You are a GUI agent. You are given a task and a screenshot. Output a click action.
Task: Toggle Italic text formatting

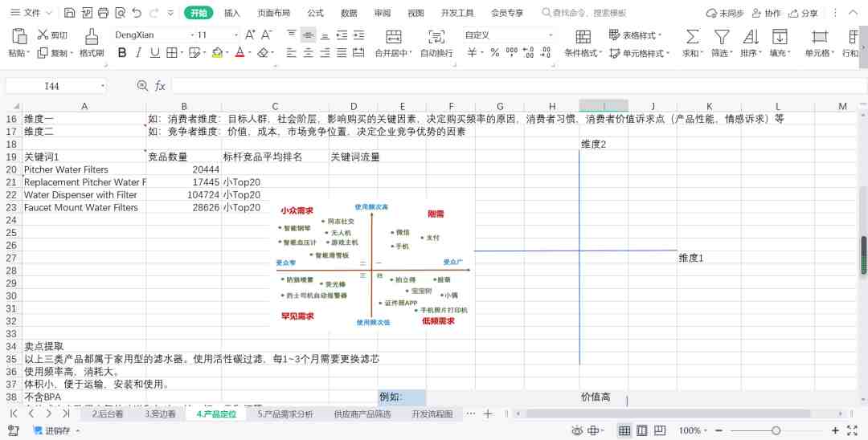(138, 52)
